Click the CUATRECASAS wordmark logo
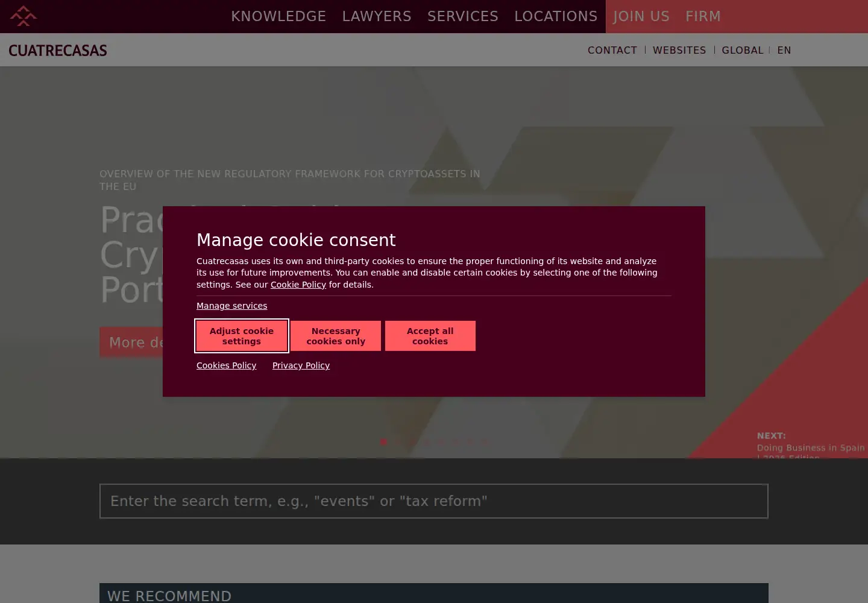868x603 pixels. [58, 51]
